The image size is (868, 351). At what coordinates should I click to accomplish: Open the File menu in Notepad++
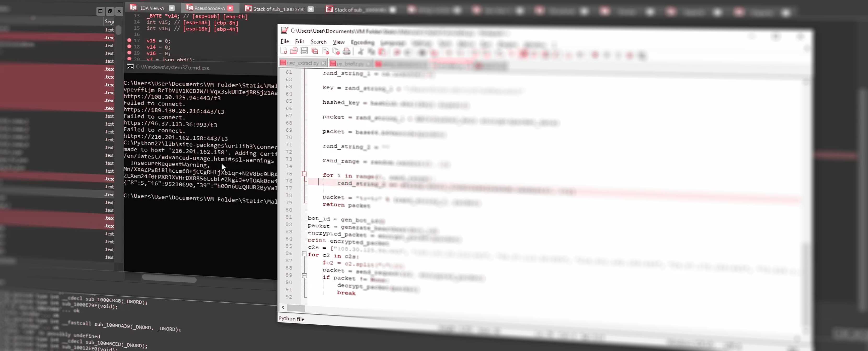pyautogui.click(x=285, y=41)
